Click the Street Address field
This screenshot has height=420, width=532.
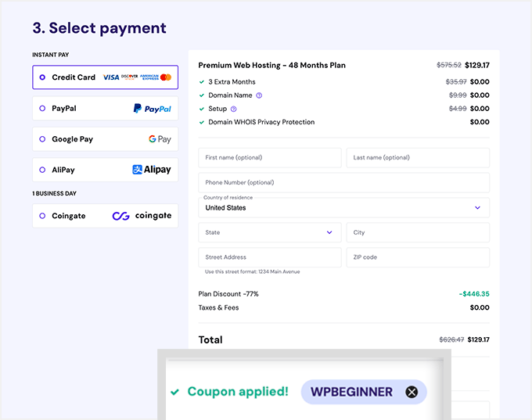[269, 257]
